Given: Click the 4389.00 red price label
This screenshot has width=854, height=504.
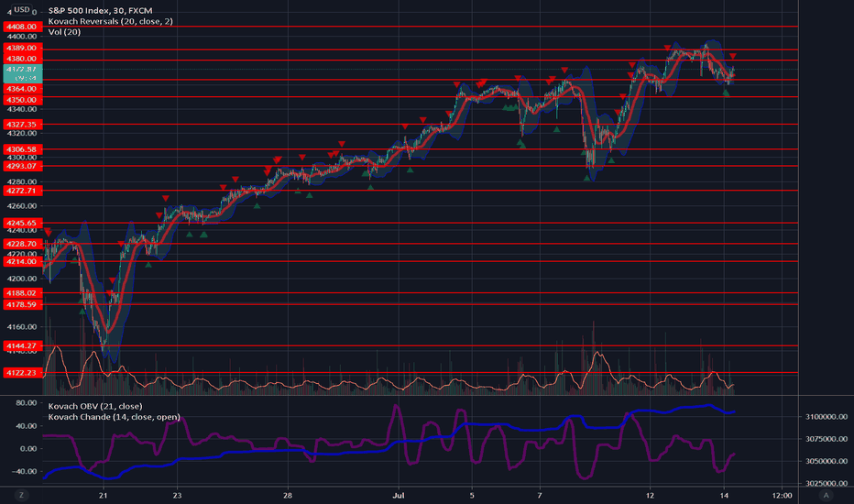Looking at the screenshot, I should pyautogui.click(x=22, y=48).
